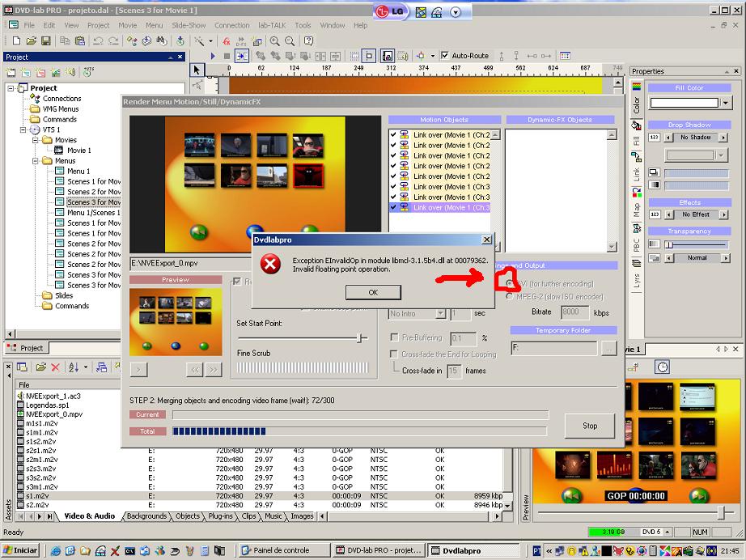Select Painel de controle in the taskbar
This screenshot has height=560, width=746.
pos(284,550)
